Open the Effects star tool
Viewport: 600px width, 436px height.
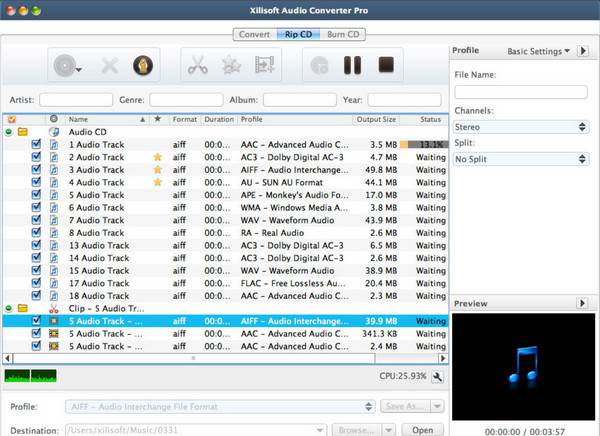pos(232,65)
